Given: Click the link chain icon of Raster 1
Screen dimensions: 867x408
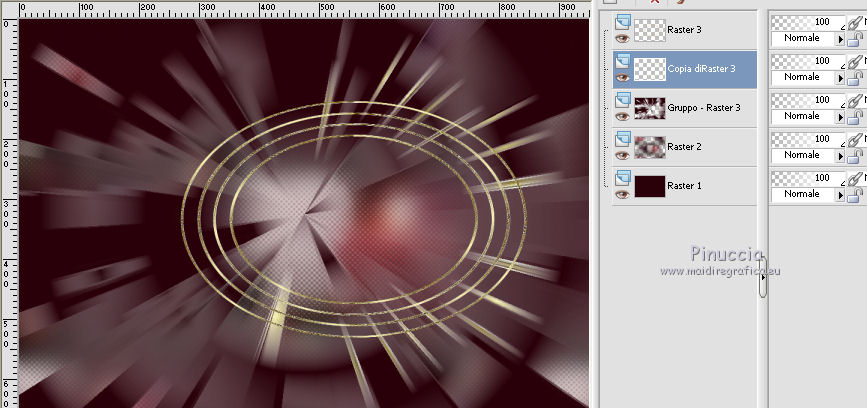Looking at the screenshot, I should [x=855, y=178].
